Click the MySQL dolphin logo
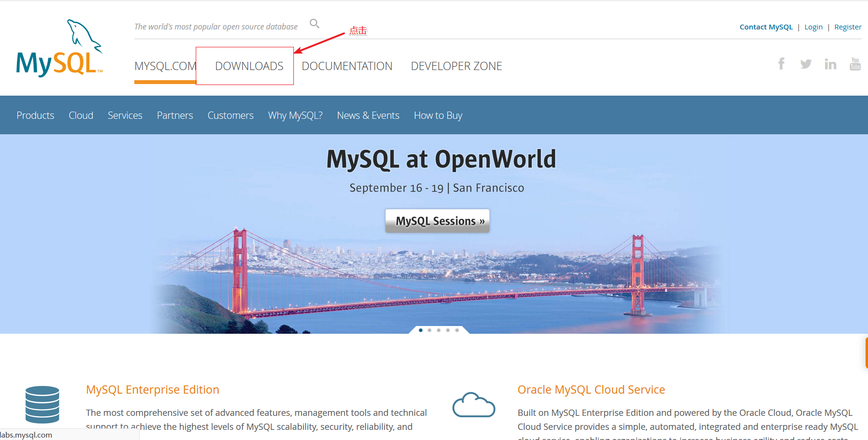 click(x=59, y=48)
